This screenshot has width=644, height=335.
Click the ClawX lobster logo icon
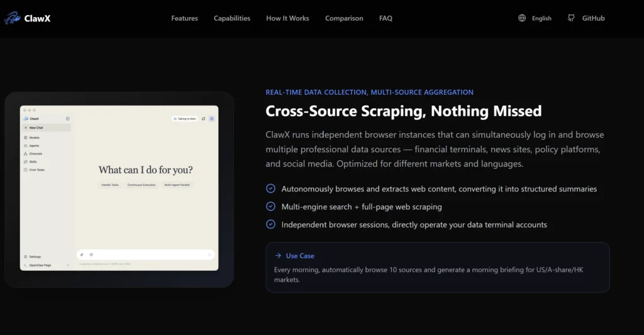[13, 18]
